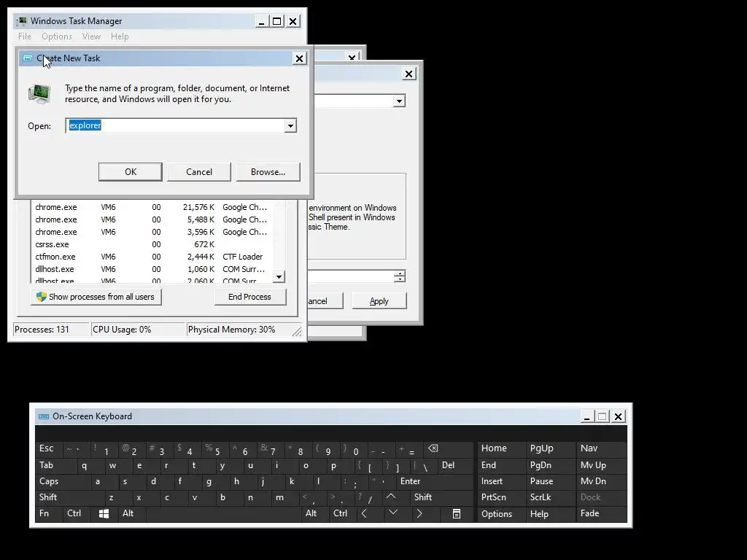747x560 pixels.
Task: Click the Mv Dn key
Action: point(601,481)
